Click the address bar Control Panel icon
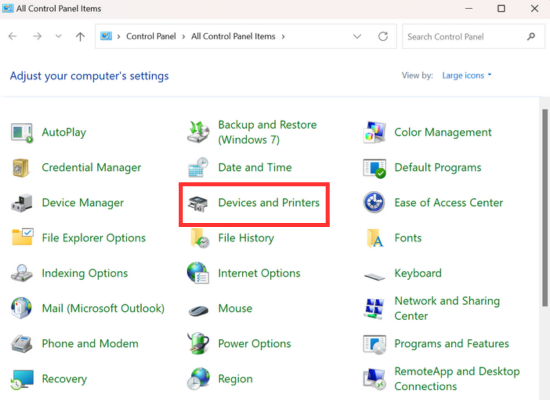Image resolution: width=550 pixels, height=400 pixels. 106,36
